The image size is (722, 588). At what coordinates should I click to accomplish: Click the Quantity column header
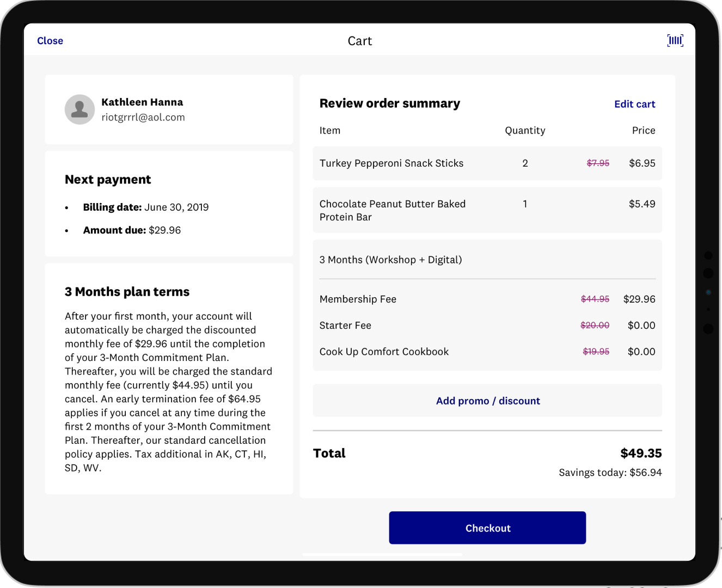pyautogui.click(x=525, y=131)
